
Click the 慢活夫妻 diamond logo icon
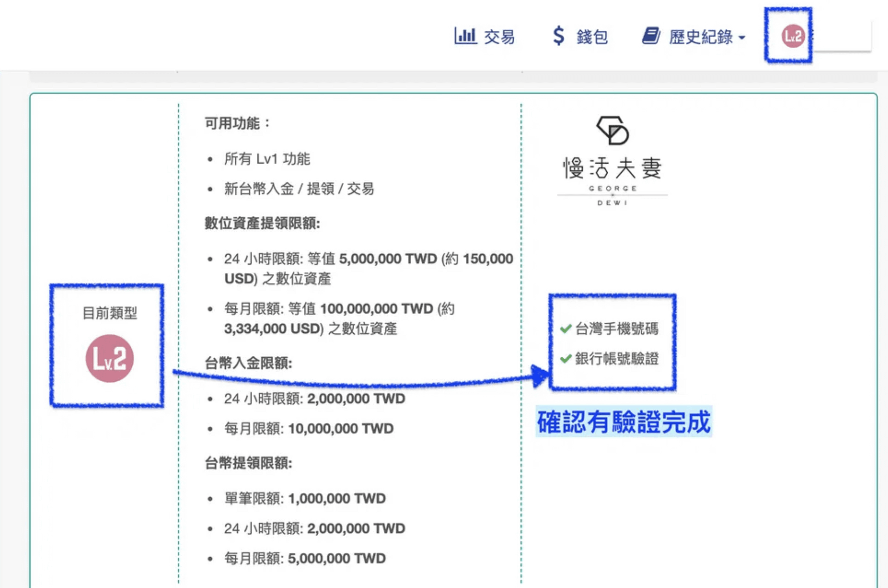[x=612, y=130]
